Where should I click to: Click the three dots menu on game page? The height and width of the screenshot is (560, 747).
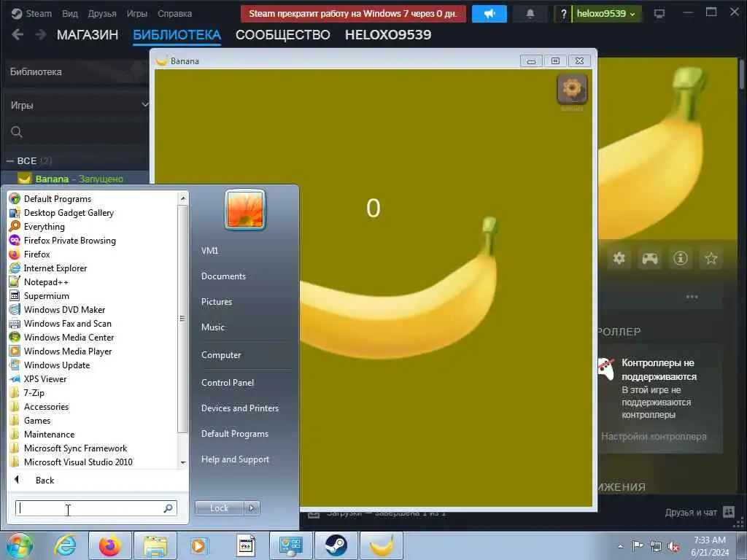pyautogui.click(x=692, y=297)
